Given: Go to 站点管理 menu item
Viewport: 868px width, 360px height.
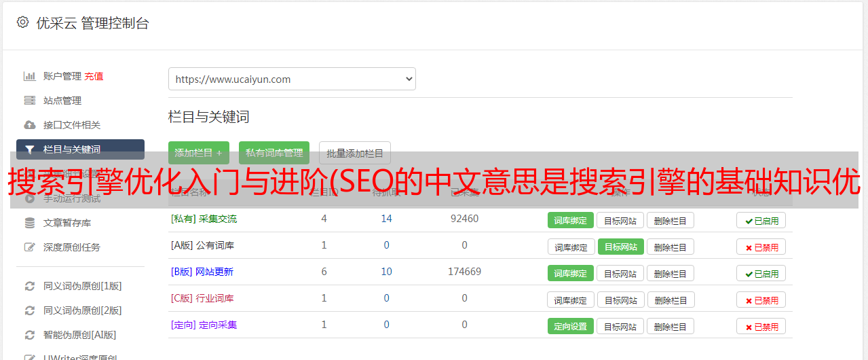Looking at the screenshot, I should pyautogui.click(x=62, y=101).
